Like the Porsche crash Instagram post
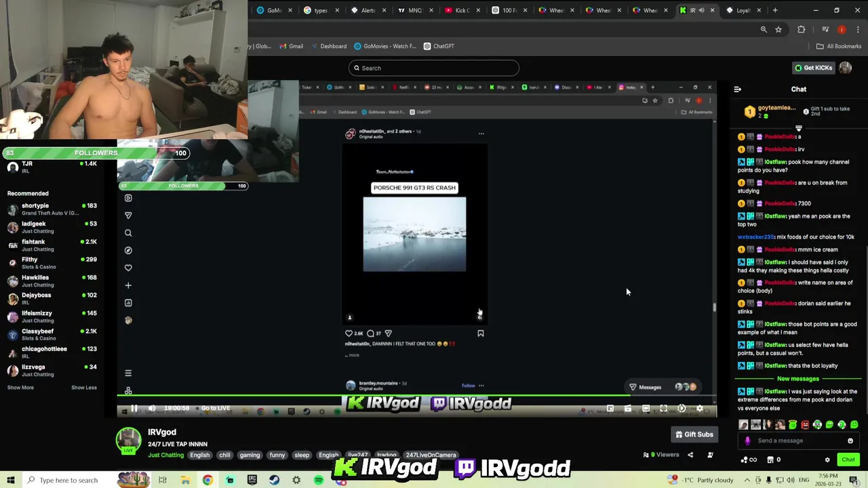Viewport: 868px width, 488px height. [x=349, y=333]
